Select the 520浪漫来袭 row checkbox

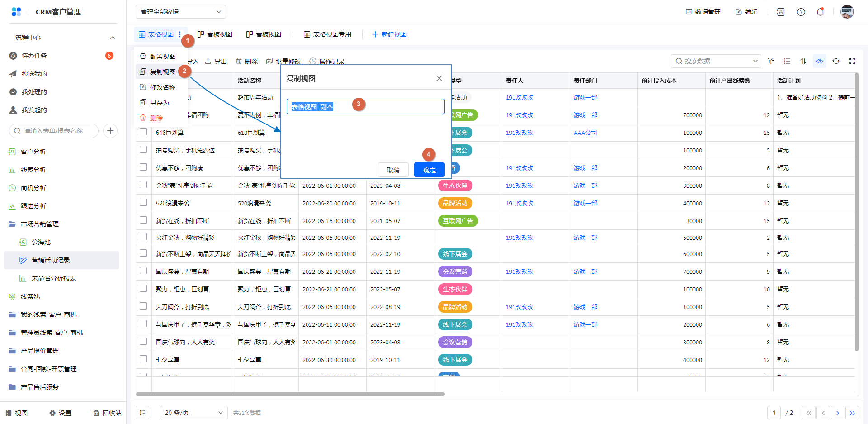pyautogui.click(x=143, y=203)
